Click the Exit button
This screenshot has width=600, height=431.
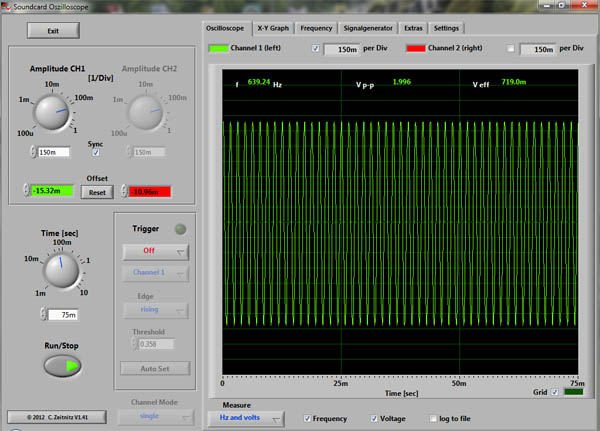pyautogui.click(x=53, y=31)
